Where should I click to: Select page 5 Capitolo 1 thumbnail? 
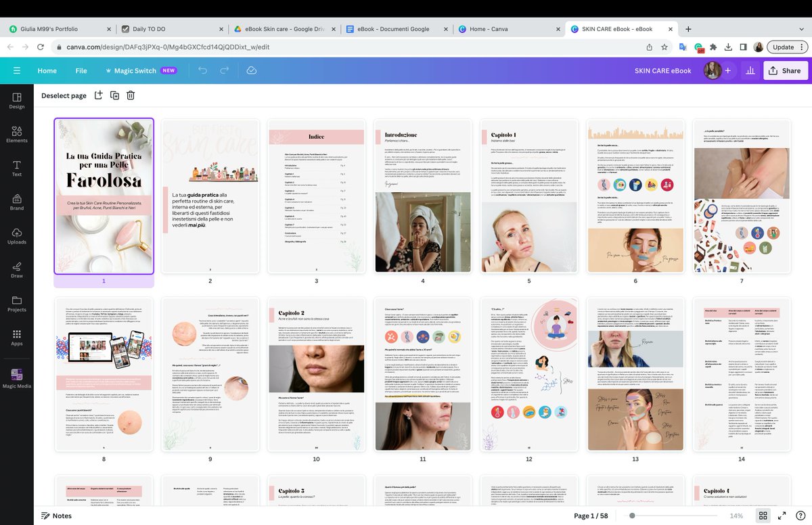tap(529, 196)
